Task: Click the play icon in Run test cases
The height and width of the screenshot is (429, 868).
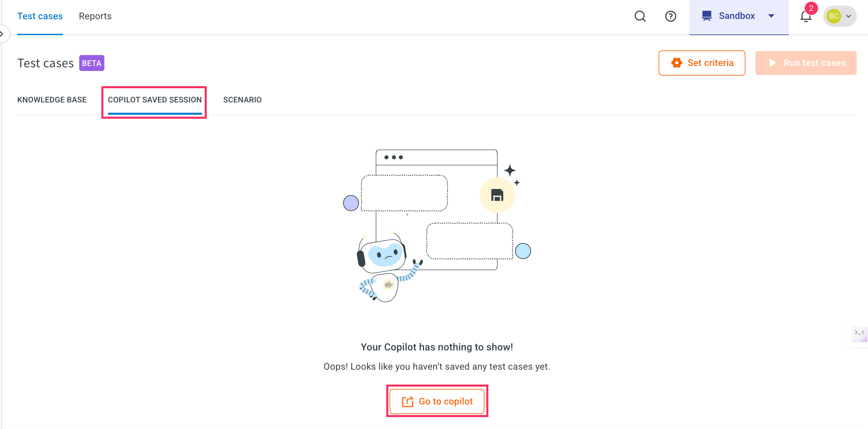Action: click(x=772, y=63)
